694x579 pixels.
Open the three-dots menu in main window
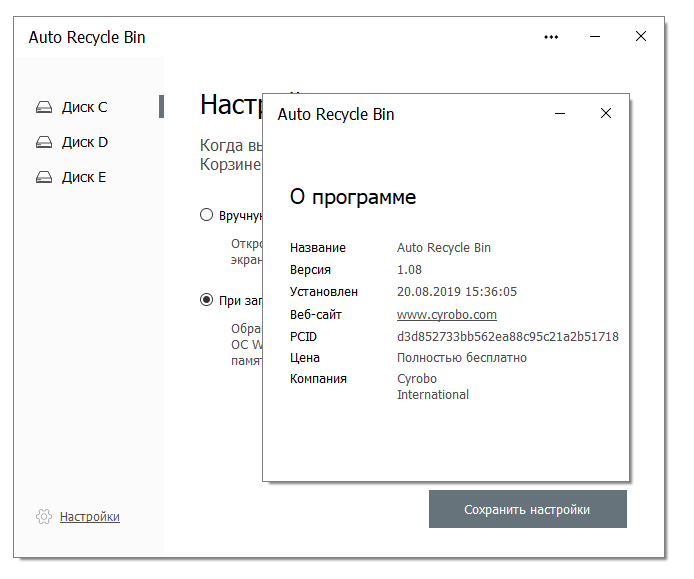[x=551, y=37]
